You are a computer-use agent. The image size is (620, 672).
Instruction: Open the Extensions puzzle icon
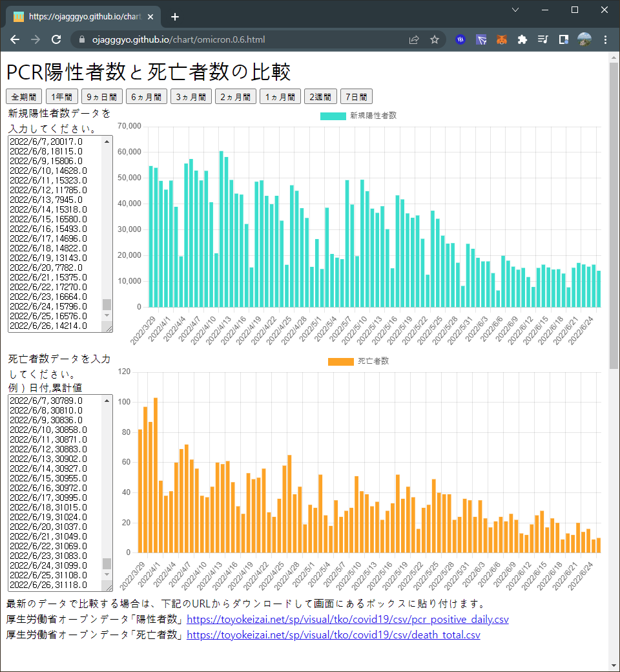tap(522, 40)
